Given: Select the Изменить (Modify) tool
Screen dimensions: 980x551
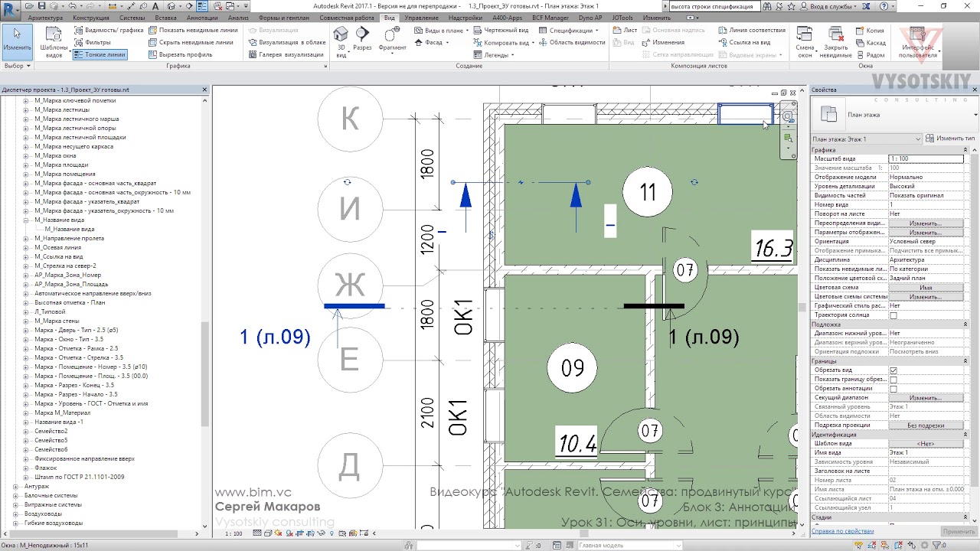Looking at the screenshot, I should pyautogui.click(x=17, y=41).
